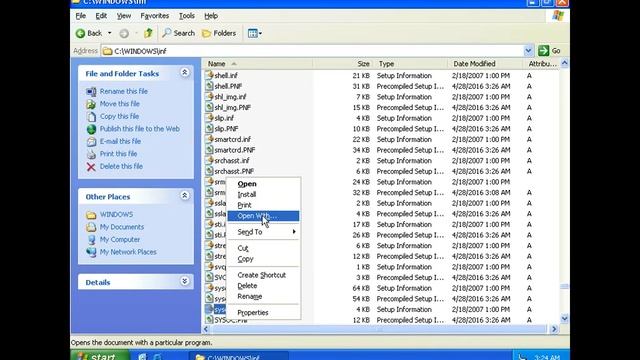
Task: Choose Rename in the context menu
Action: click(x=263, y=296)
